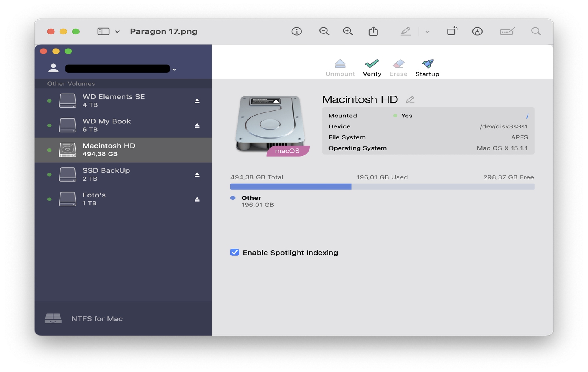Zoom out in Preview toolbar
The height and width of the screenshot is (372, 588).
pyautogui.click(x=324, y=31)
